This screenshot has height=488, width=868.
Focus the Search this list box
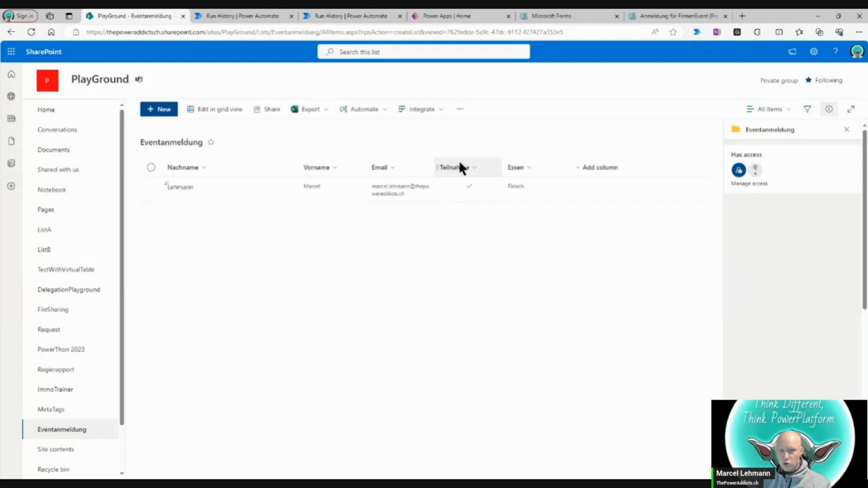pos(424,52)
